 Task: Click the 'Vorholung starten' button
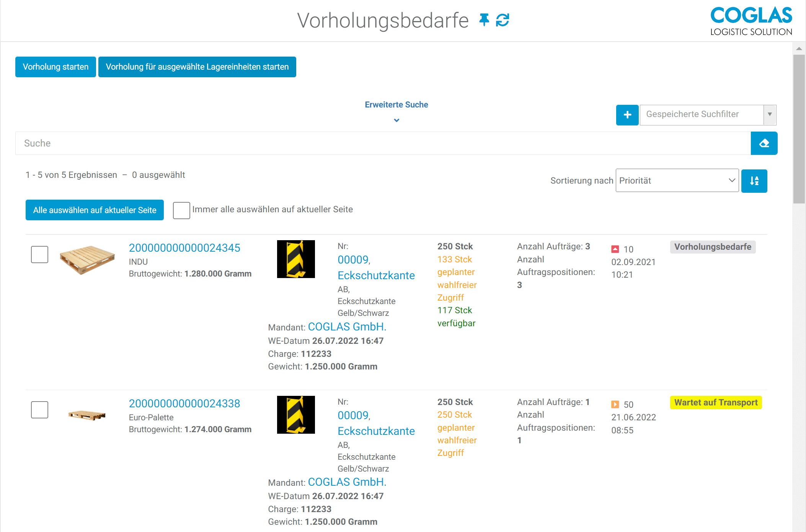(x=55, y=67)
